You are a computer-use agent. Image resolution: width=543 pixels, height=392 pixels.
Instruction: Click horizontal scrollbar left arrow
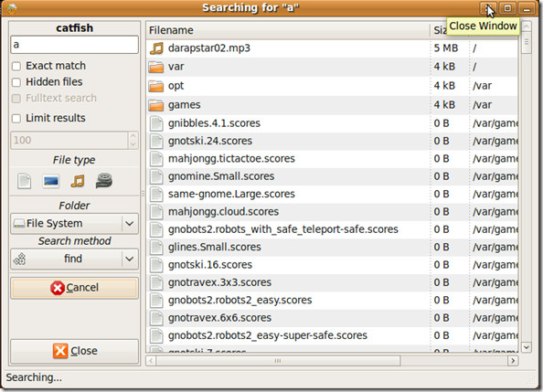click(x=151, y=361)
